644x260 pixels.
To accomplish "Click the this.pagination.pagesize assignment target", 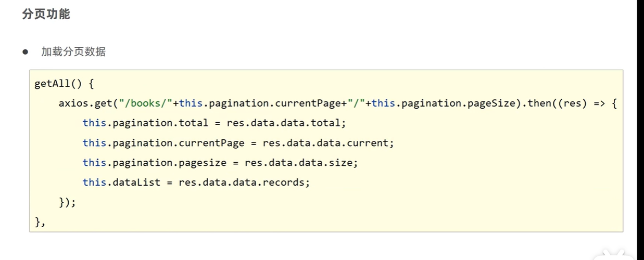I will coord(154,163).
